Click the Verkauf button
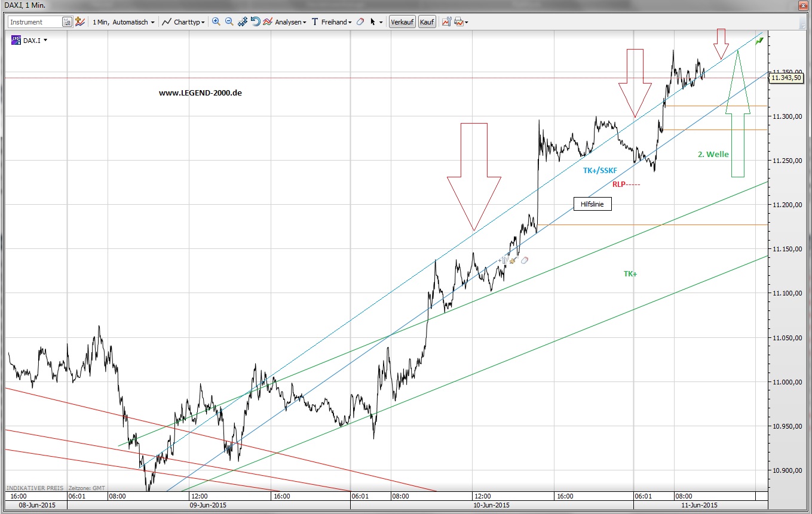Image resolution: width=812 pixels, height=514 pixels. point(402,21)
